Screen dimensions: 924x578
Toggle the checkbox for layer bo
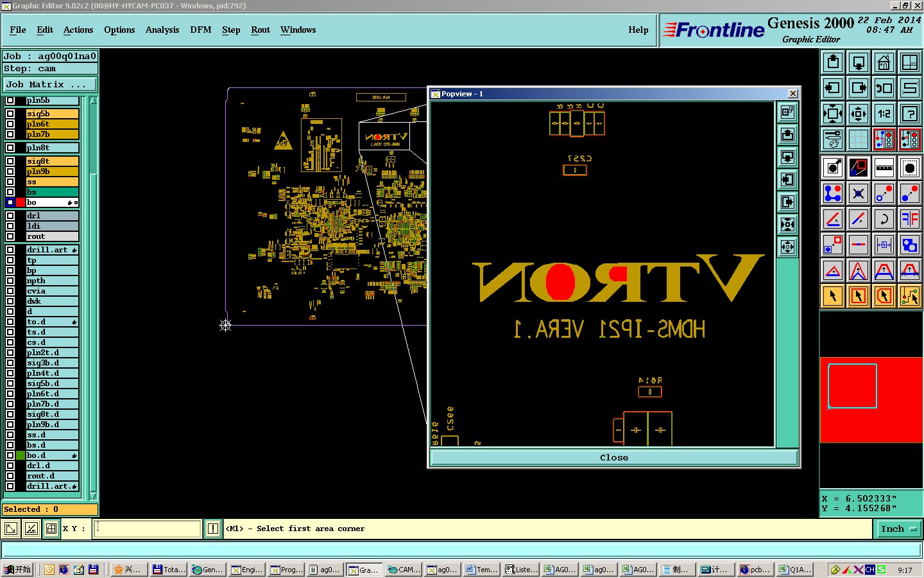pyautogui.click(x=10, y=202)
